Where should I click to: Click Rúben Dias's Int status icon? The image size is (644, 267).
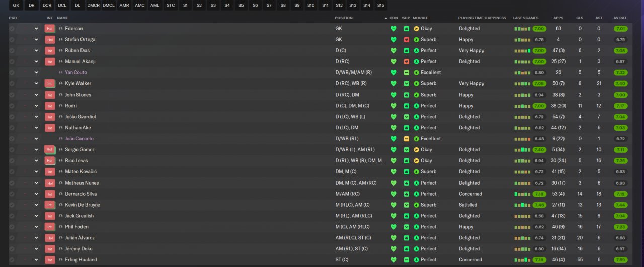[49, 51]
